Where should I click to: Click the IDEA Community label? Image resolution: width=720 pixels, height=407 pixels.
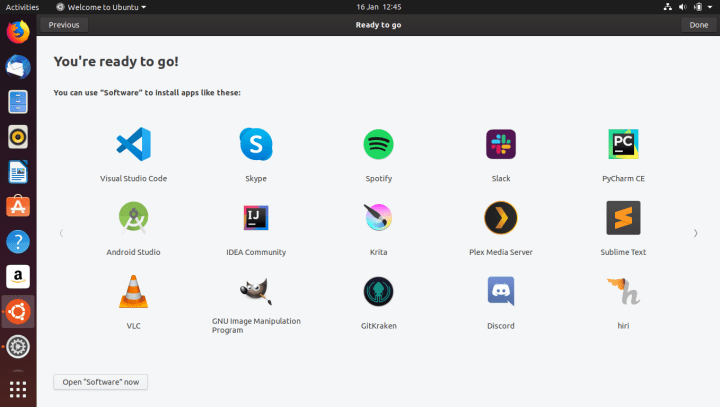(256, 252)
